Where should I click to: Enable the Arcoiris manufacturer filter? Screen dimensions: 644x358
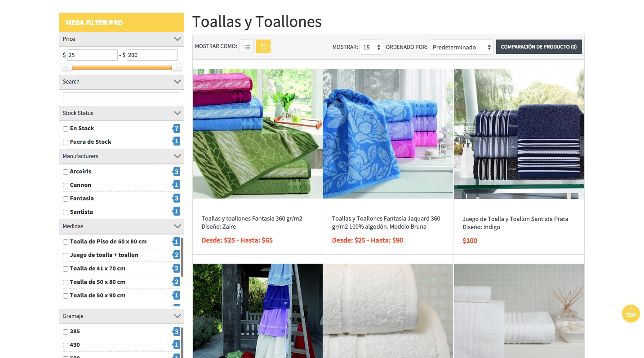click(66, 172)
